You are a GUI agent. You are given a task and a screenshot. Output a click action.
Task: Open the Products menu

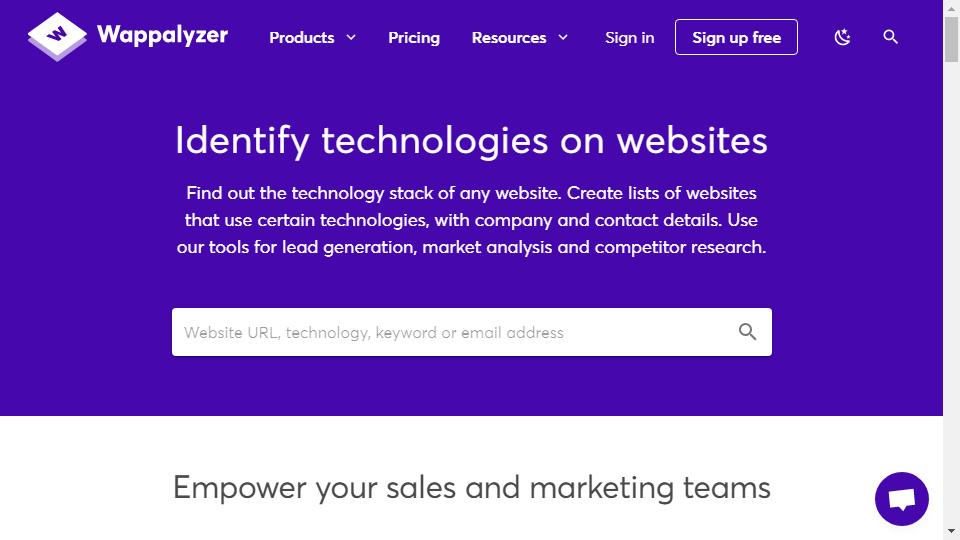302,37
